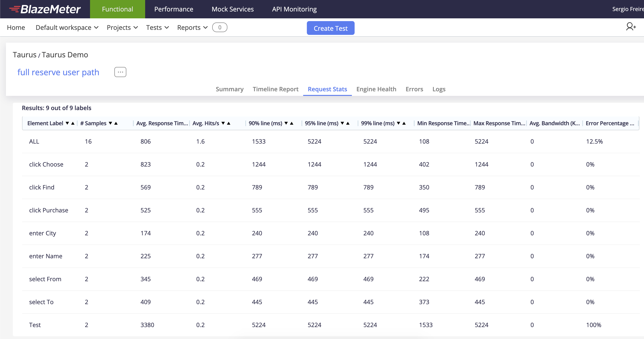
Task: Open the invite user icon
Action: click(x=631, y=26)
